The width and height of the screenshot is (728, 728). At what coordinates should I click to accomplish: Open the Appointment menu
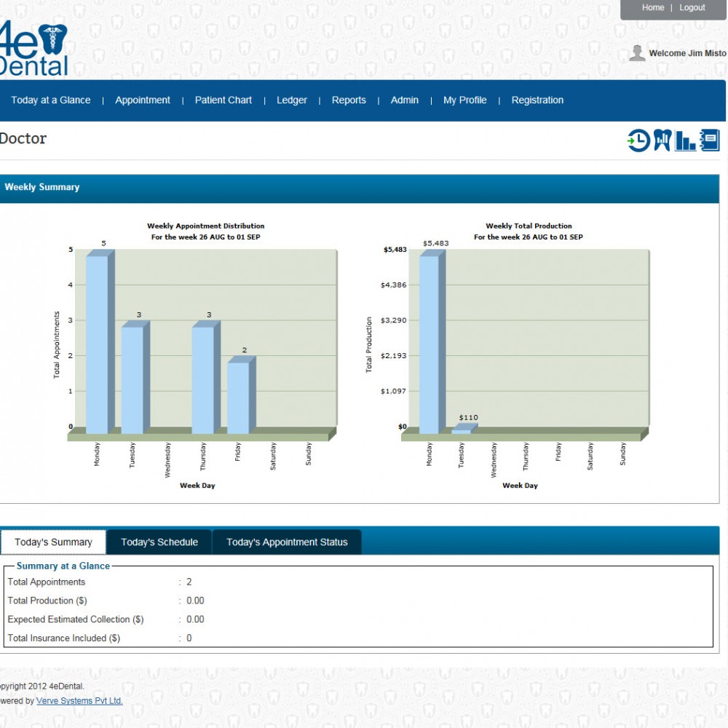[143, 100]
